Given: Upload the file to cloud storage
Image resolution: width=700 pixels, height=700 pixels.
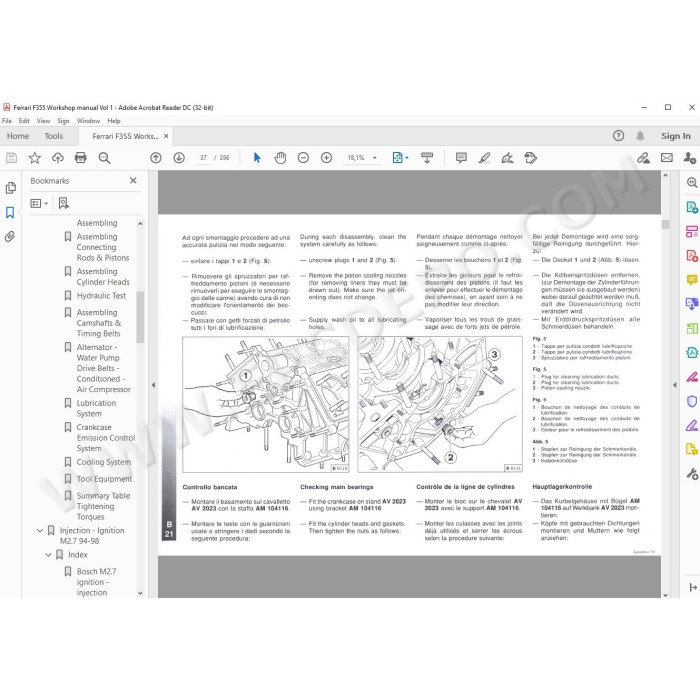Looking at the screenshot, I should pos(58,158).
